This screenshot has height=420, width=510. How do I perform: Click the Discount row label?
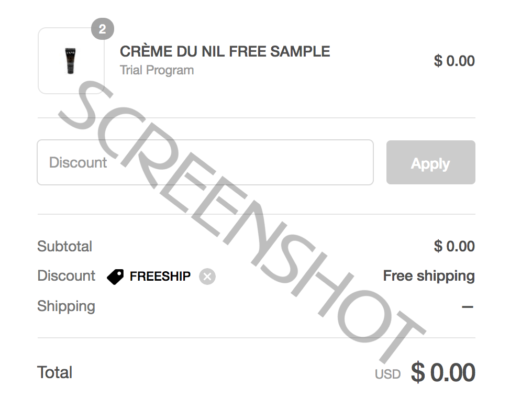66,276
